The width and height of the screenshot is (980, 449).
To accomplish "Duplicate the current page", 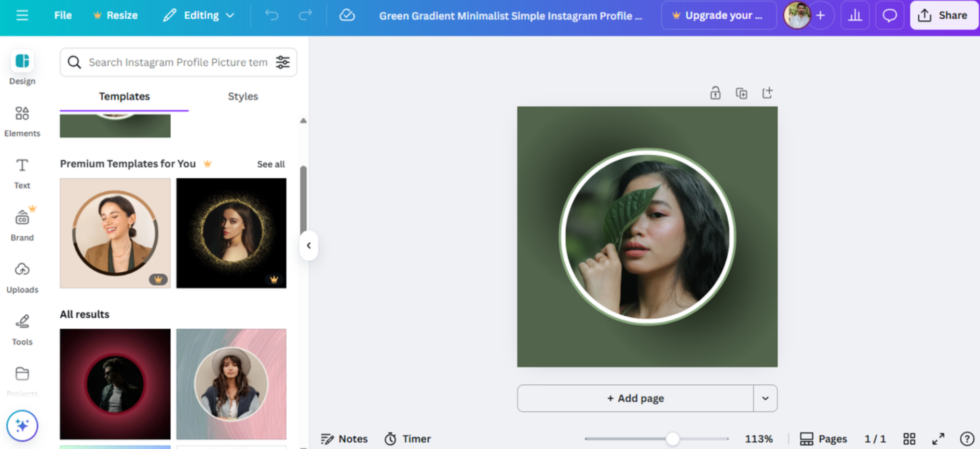I will pyautogui.click(x=741, y=92).
